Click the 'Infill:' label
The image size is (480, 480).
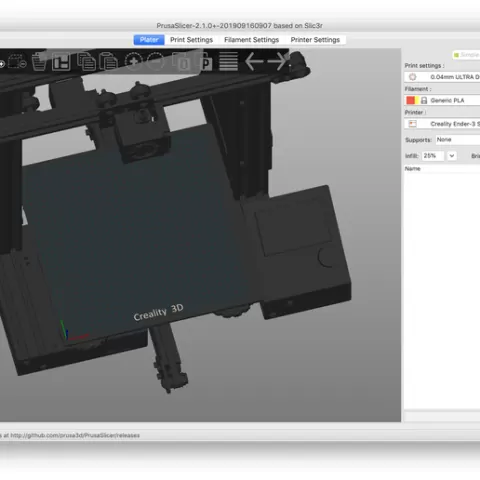tap(412, 156)
